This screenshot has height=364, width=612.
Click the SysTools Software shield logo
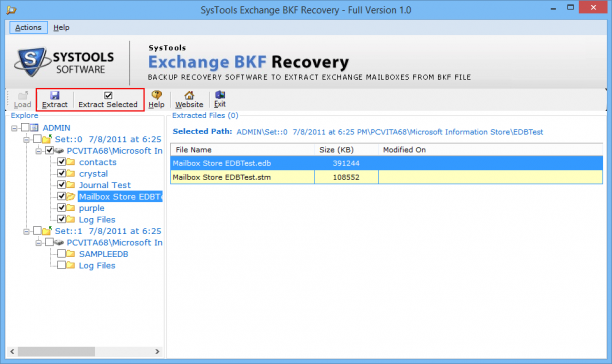tap(32, 62)
